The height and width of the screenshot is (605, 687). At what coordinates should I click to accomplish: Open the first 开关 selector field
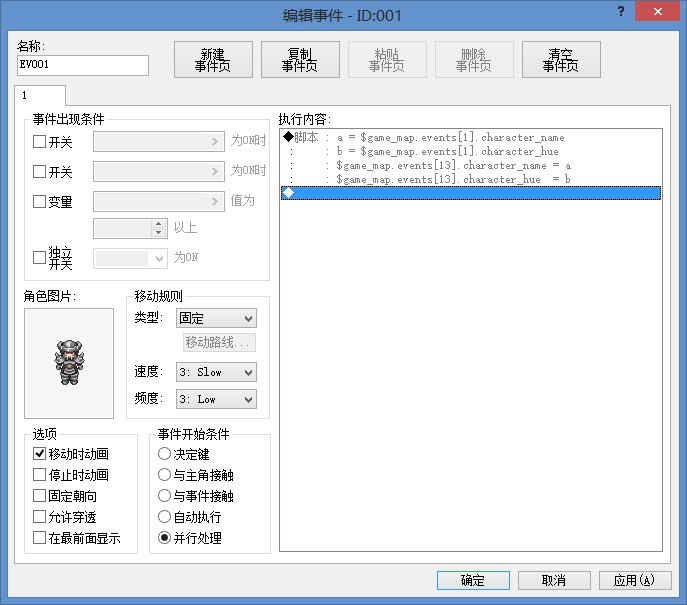coord(159,142)
